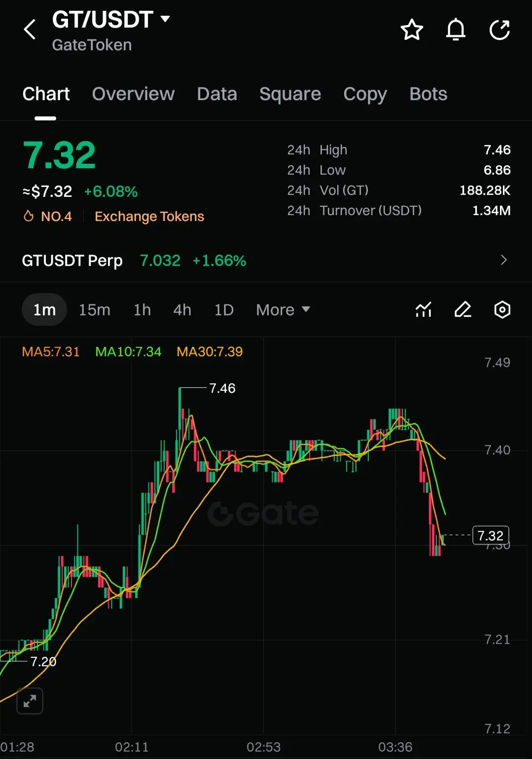Tap the 02:53 time axis label
The height and width of the screenshot is (759, 532).
click(x=263, y=747)
